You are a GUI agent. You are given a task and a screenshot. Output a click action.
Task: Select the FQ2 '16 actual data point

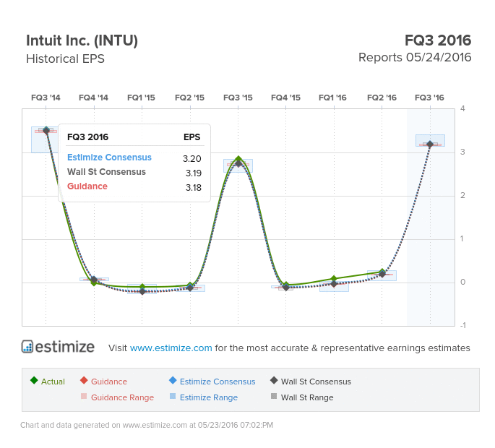pyautogui.click(x=382, y=272)
